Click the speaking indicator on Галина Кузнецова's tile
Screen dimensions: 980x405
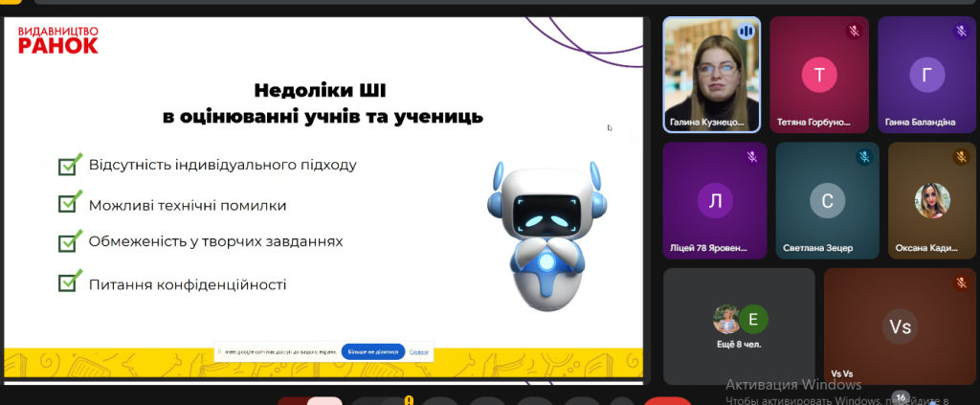pos(746,32)
